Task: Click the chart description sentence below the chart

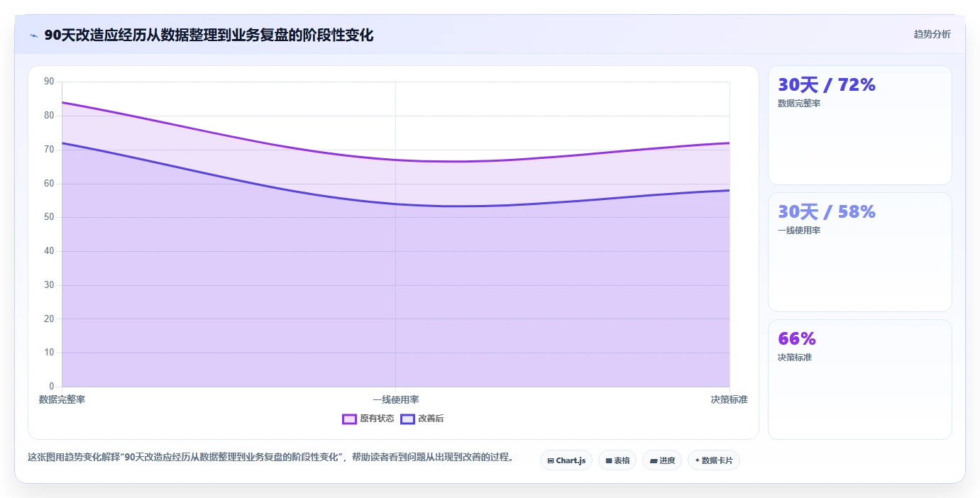Action: (x=270, y=457)
